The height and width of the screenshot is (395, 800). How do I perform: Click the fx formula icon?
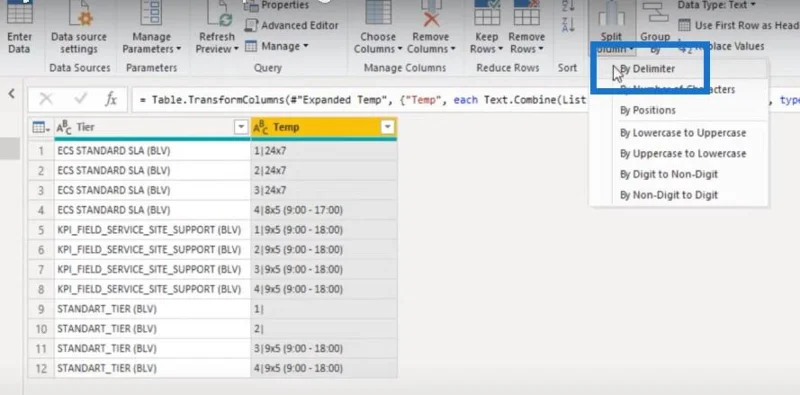pyautogui.click(x=111, y=99)
